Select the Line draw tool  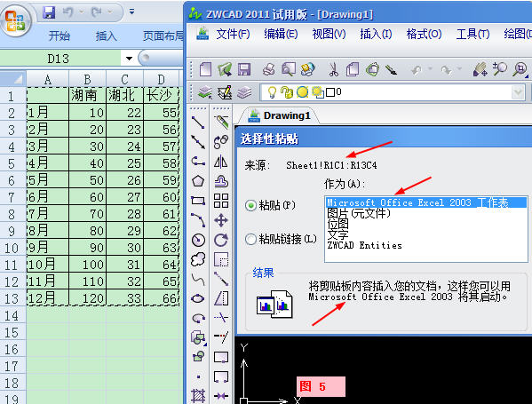[x=198, y=123]
